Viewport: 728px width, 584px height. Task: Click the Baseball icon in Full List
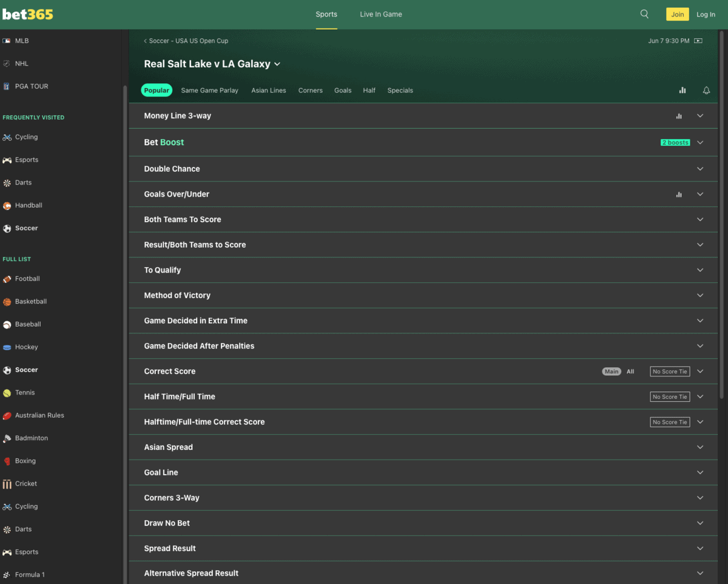[x=7, y=325]
